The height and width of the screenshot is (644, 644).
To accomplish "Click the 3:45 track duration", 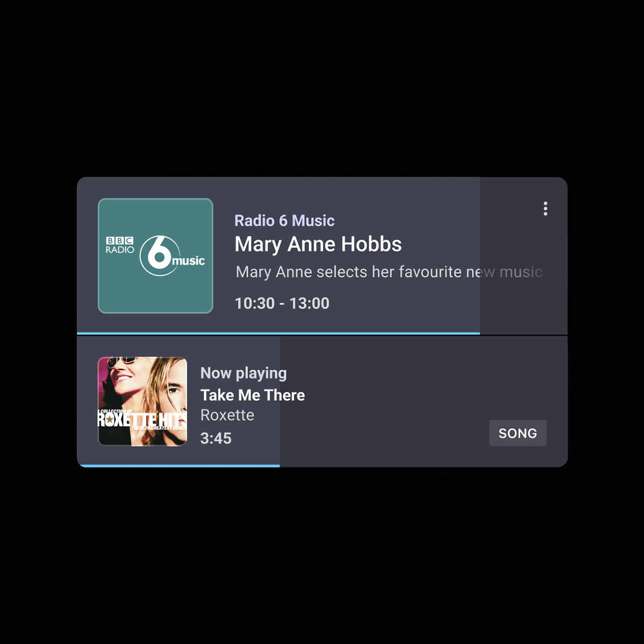I will (x=216, y=438).
